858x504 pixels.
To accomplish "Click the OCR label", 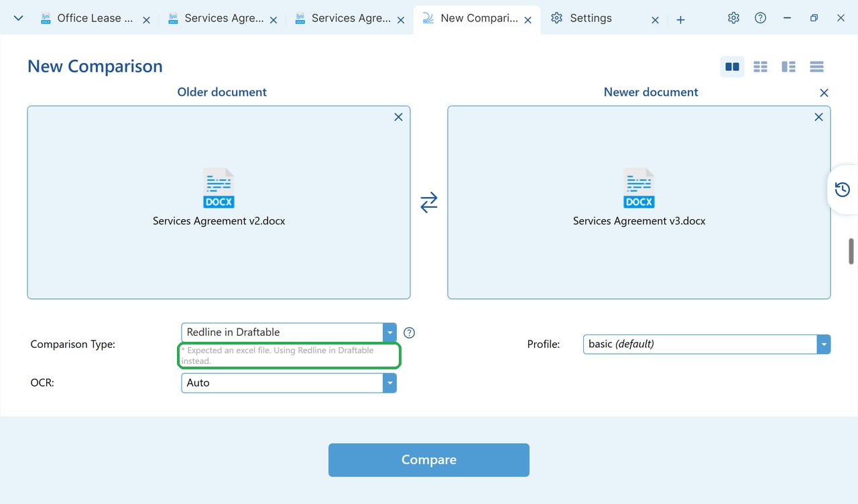I will coord(42,383).
